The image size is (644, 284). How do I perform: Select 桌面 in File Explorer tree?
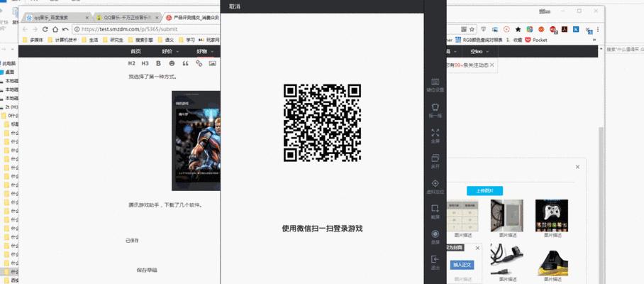[x=9, y=72]
